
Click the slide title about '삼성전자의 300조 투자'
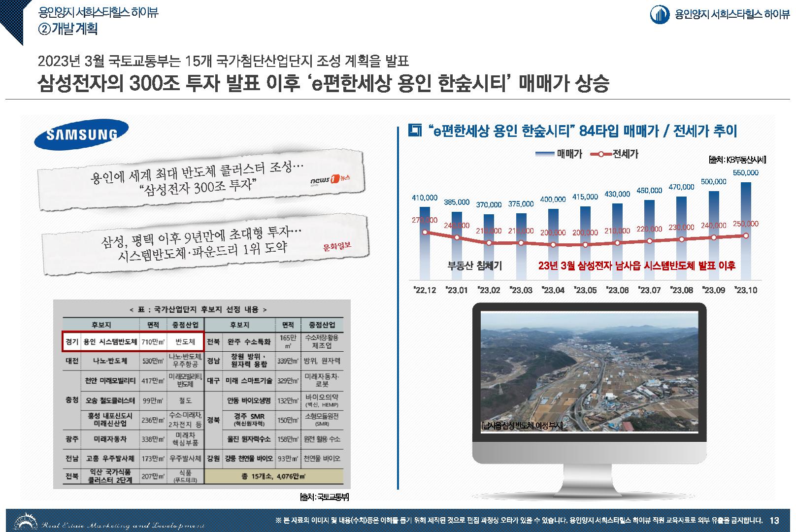(x=324, y=84)
